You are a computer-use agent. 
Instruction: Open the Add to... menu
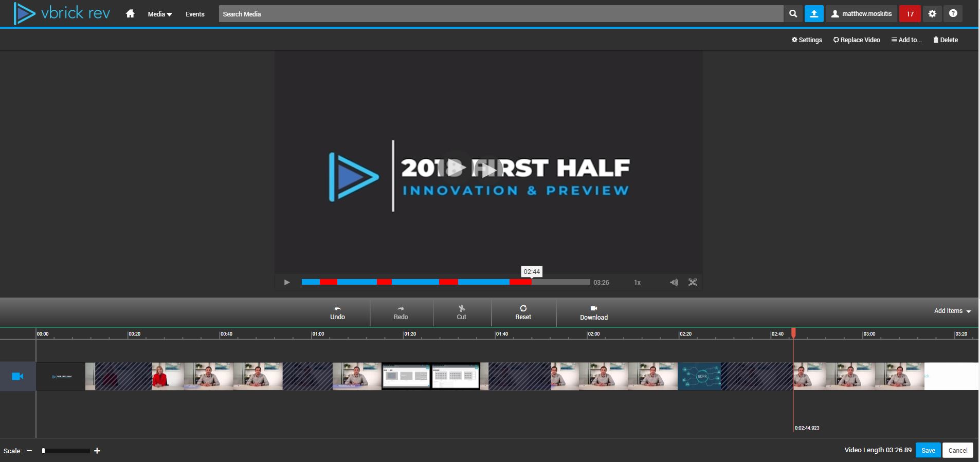(906, 40)
